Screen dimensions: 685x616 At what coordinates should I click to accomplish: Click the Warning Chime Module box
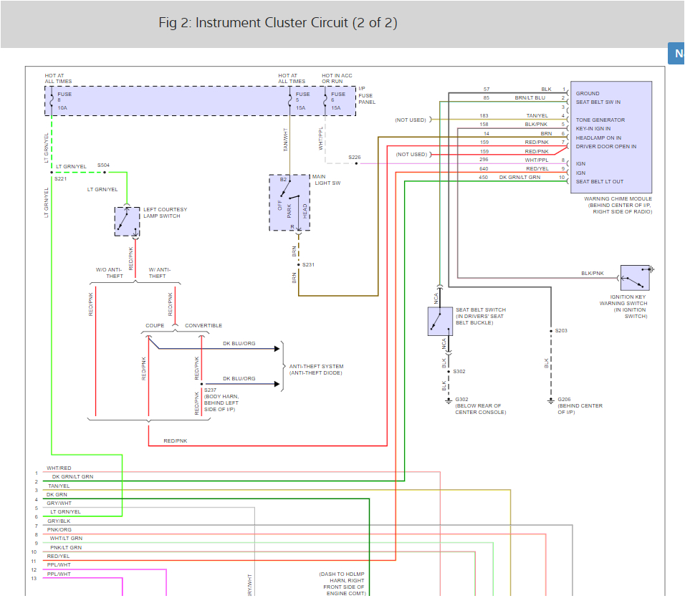coord(610,138)
